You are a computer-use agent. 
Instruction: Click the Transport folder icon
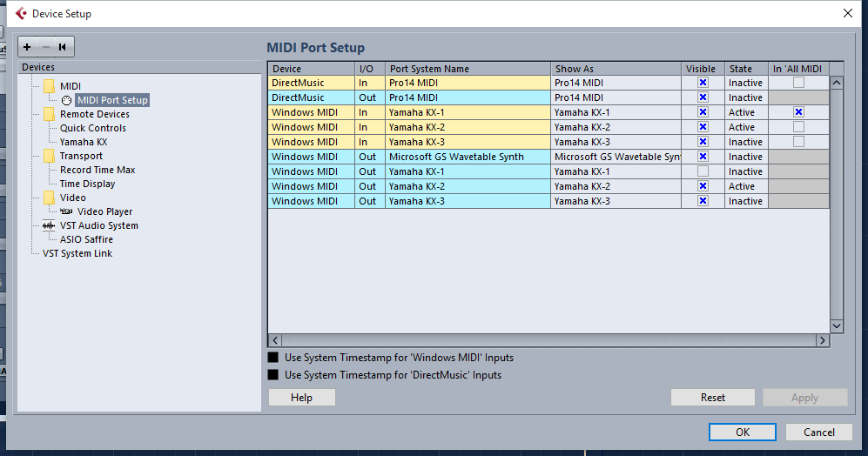[x=49, y=156]
